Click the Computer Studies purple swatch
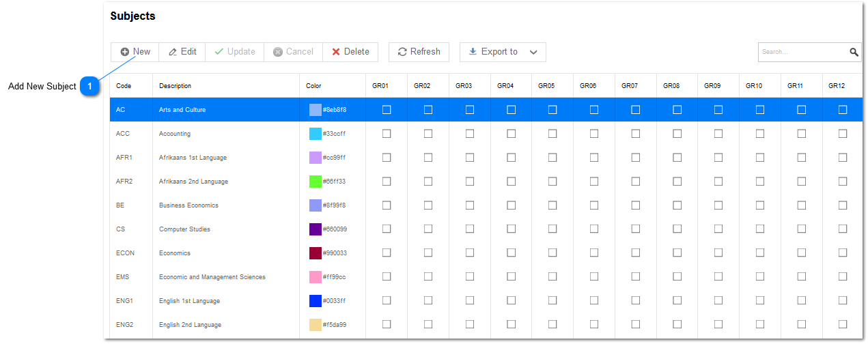This screenshot has height=344, width=868. click(315, 229)
